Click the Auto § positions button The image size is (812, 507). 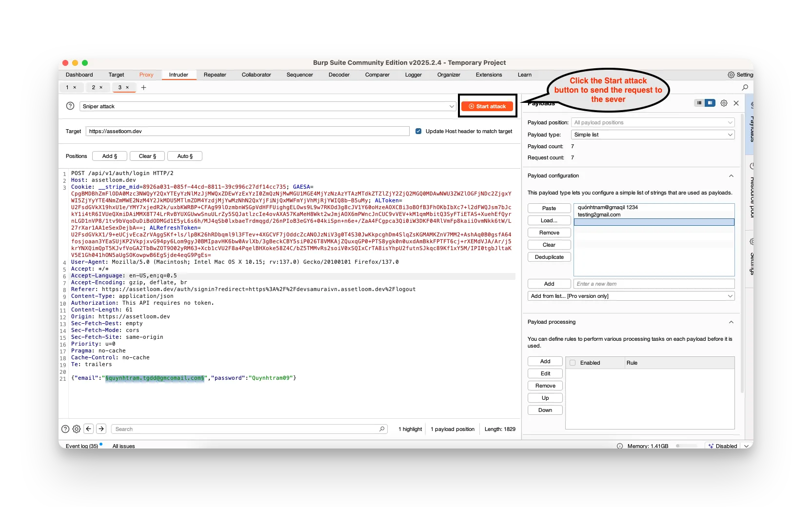pos(185,156)
